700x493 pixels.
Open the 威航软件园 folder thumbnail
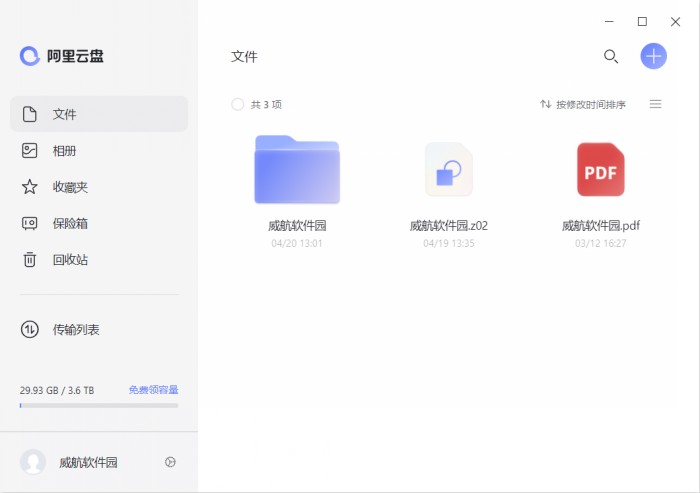tap(297, 170)
